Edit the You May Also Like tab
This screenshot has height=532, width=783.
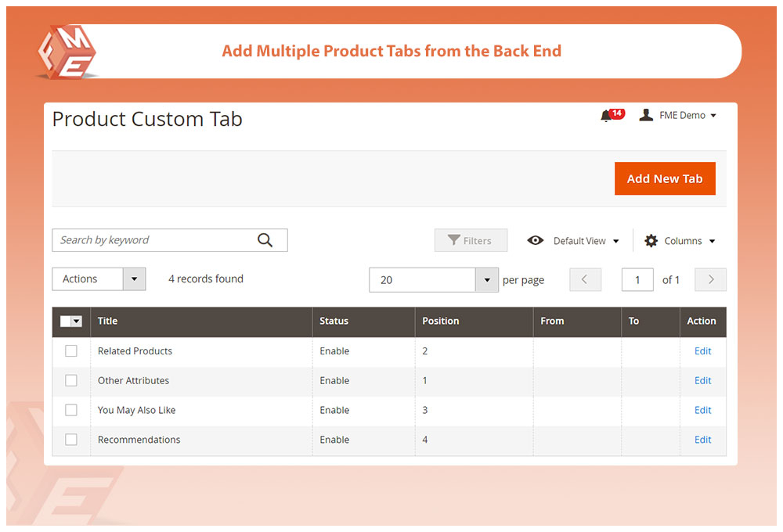[x=702, y=410]
